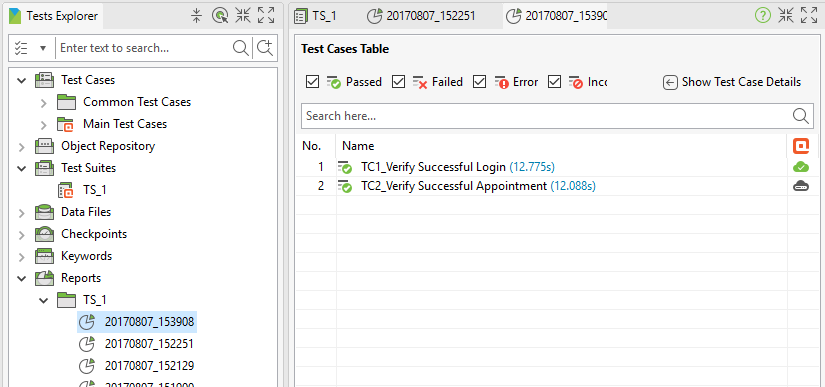Expand the Keywords node
This screenshot has height=387, width=825.
22,257
